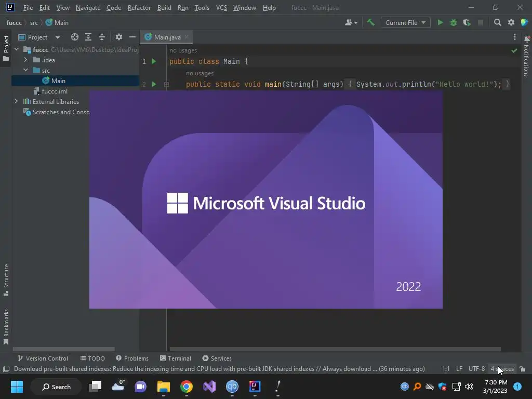Open the Terminal tool window
The width and height of the screenshot is (532, 399).
(x=176, y=358)
